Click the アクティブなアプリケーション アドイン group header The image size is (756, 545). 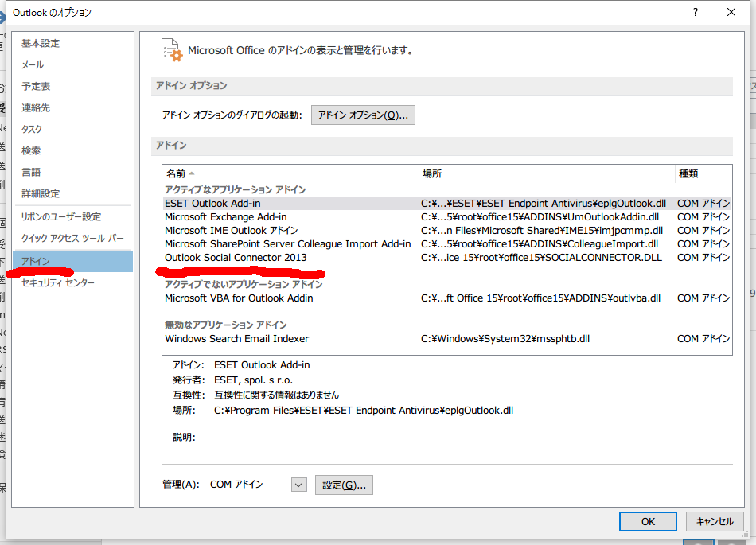pyautogui.click(x=236, y=190)
